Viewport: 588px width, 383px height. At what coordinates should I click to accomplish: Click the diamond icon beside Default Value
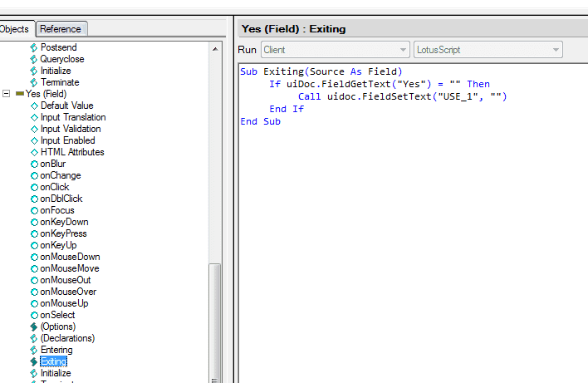point(34,106)
